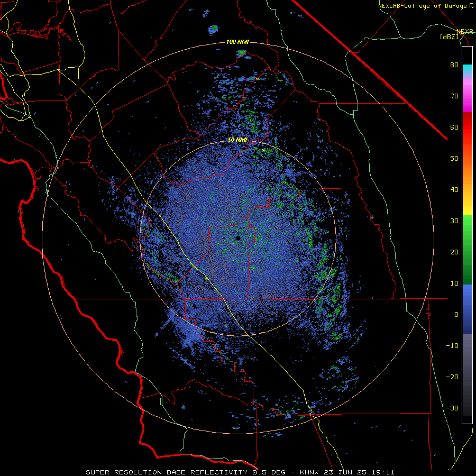Click the NEXR label above the color scale
This screenshot has width=476, height=476.
click(x=465, y=31)
